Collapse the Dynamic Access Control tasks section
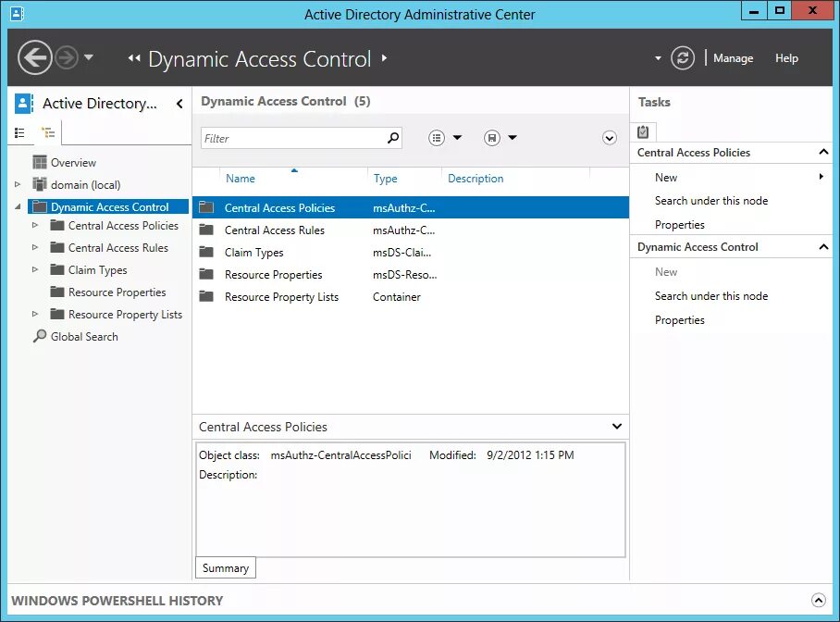This screenshot has height=622, width=840. click(823, 246)
